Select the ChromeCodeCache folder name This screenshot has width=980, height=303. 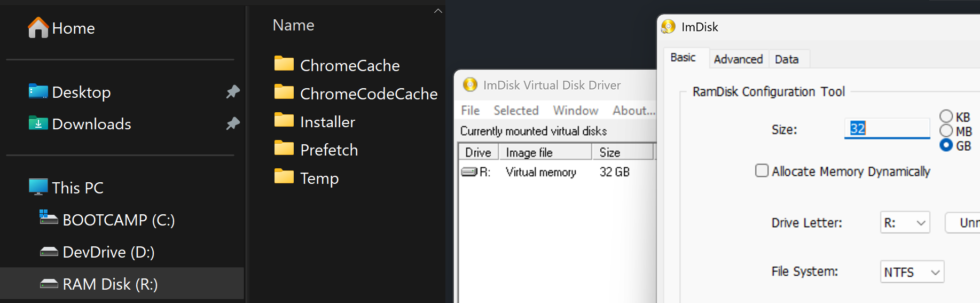click(369, 94)
